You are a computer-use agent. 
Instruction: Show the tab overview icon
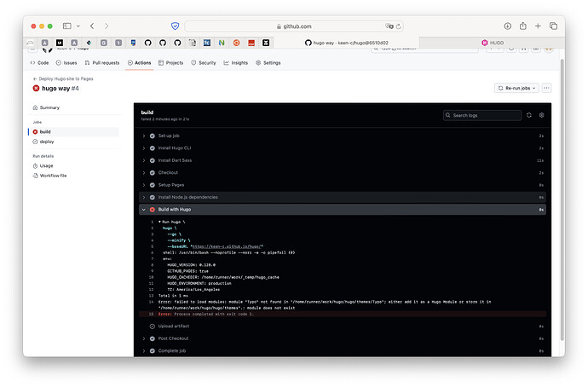click(553, 26)
